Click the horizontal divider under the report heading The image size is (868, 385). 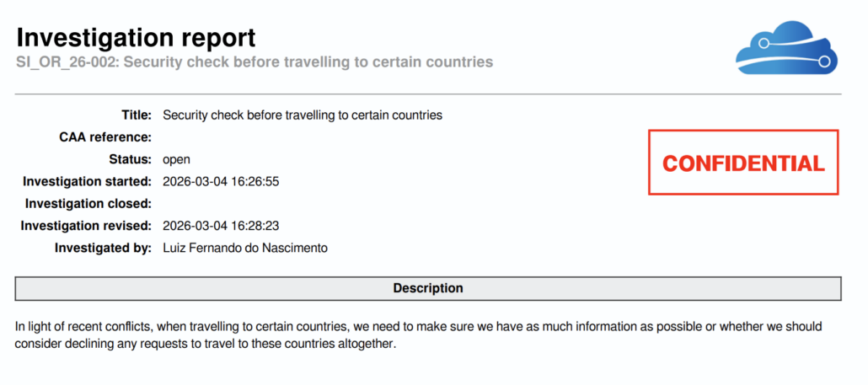(x=428, y=94)
